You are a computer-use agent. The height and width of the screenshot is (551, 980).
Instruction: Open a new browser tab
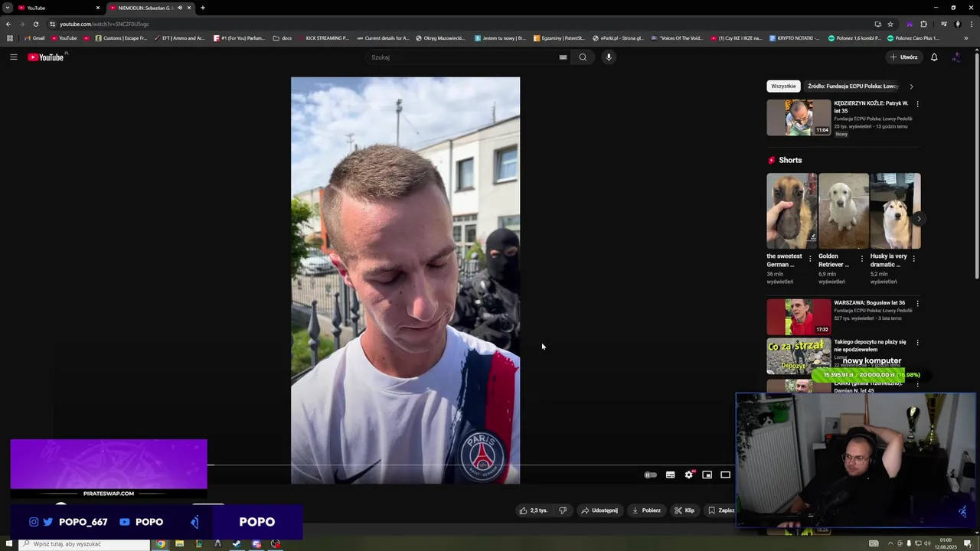tap(203, 8)
